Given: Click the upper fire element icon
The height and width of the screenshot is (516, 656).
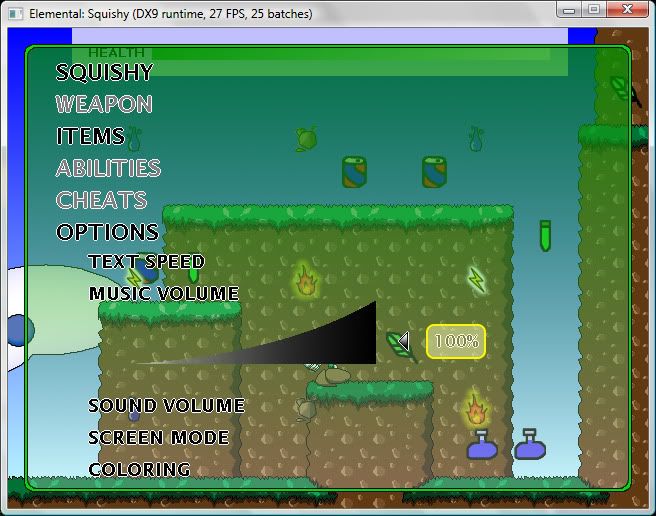Looking at the screenshot, I should 306,280.
